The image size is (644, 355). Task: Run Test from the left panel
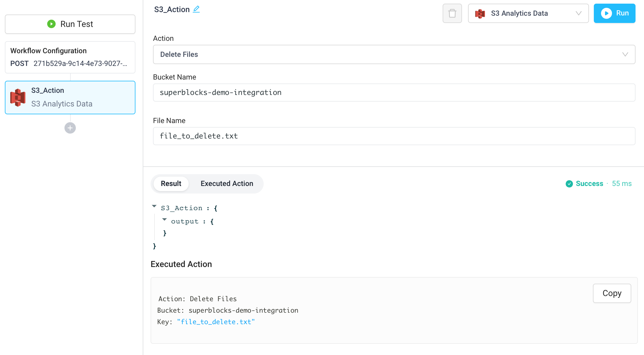[70, 24]
